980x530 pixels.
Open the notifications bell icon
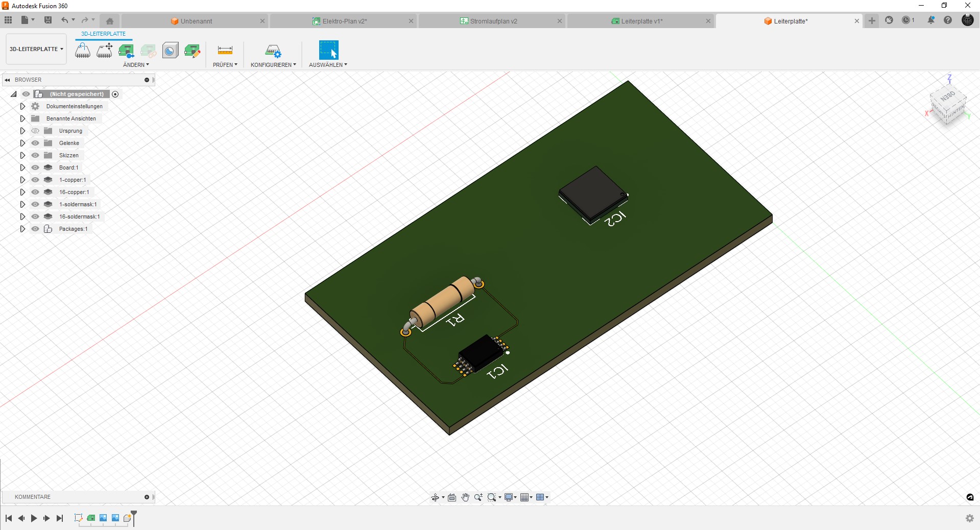tap(931, 20)
